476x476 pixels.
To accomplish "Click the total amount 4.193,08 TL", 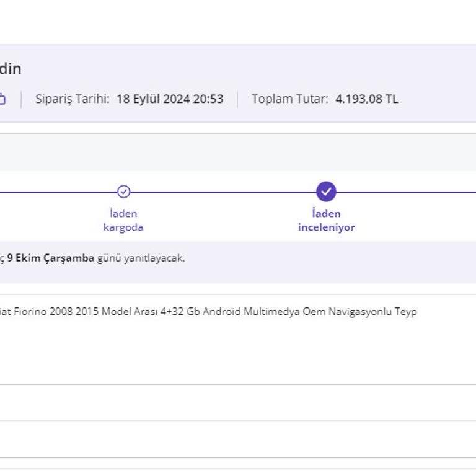I will [367, 99].
